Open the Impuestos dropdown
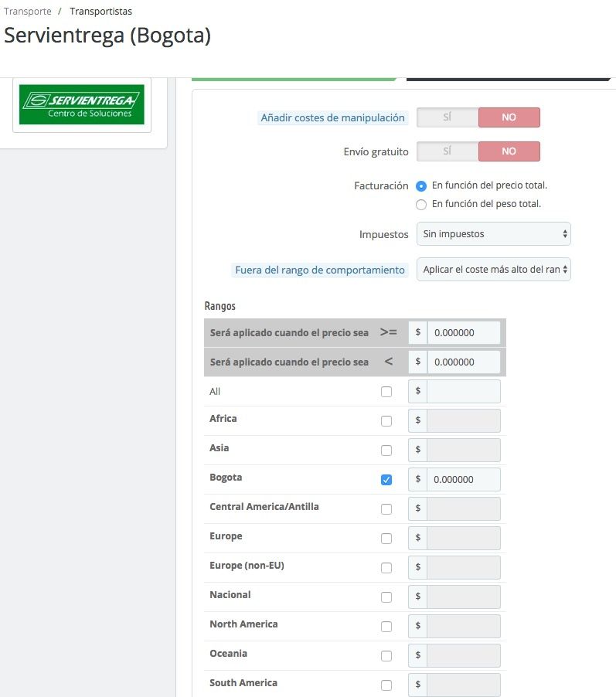The width and height of the screenshot is (616, 697). point(493,234)
